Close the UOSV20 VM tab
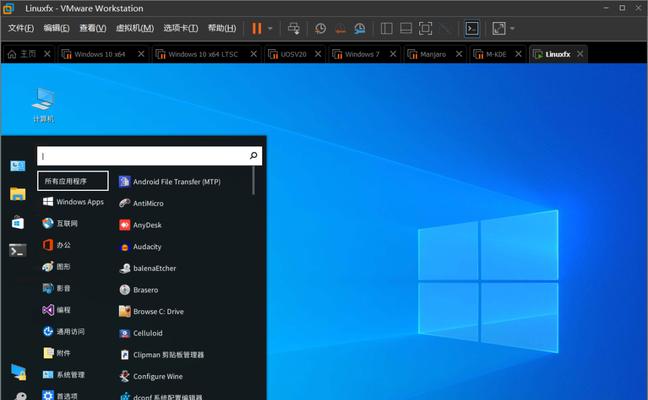This screenshot has width=648, height=400. (318, 54)
